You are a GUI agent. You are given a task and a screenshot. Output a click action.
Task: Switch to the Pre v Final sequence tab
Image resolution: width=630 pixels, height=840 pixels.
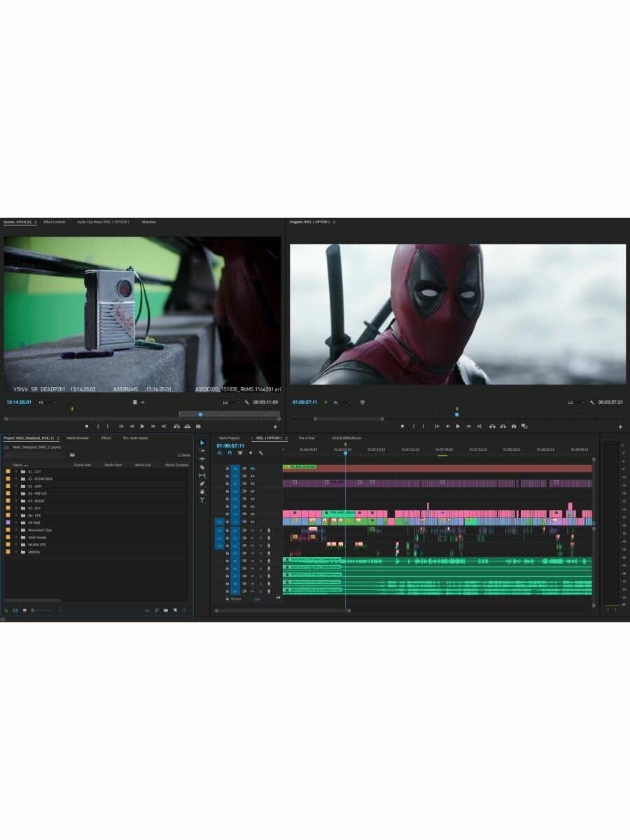tap(307, 438)
